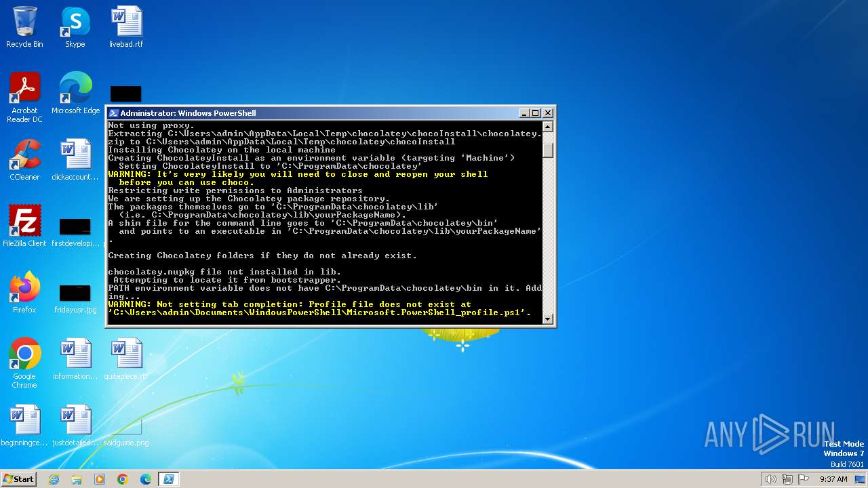
Task: Click the yellow "before you can use choco." line
Action: point(186,182)
